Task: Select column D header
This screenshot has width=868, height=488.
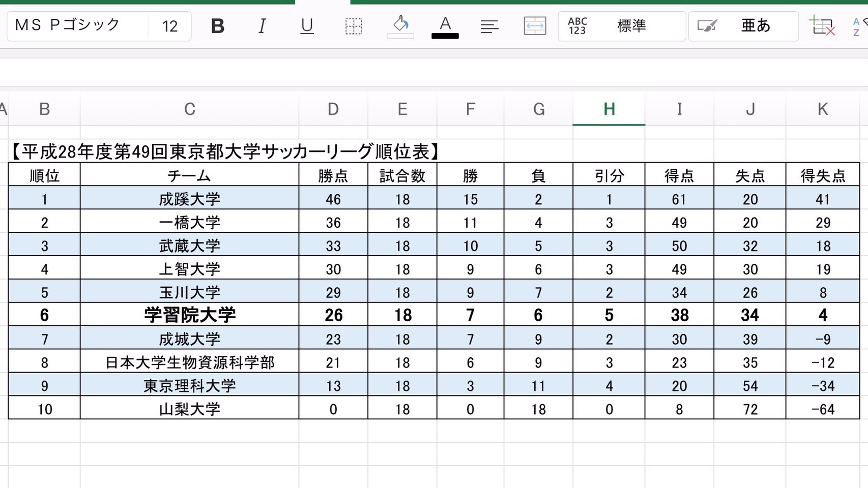Action: (x=333, y=109)
